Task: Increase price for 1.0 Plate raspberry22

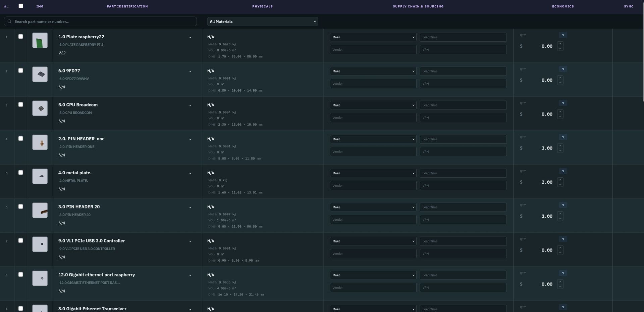Action: tap(560, 44)
